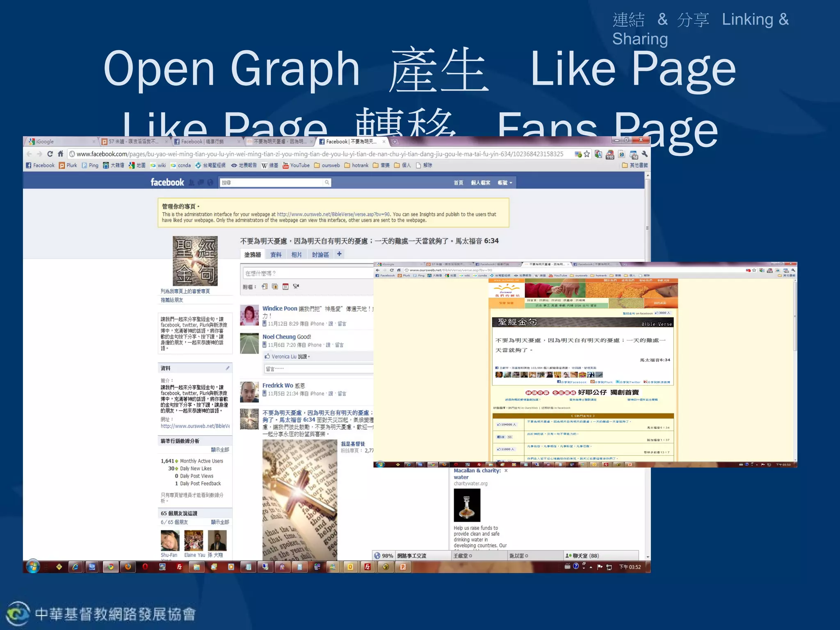The image size is (840, 630).
Task: Open home page with Chrome house icon
Action: [60, 154]
